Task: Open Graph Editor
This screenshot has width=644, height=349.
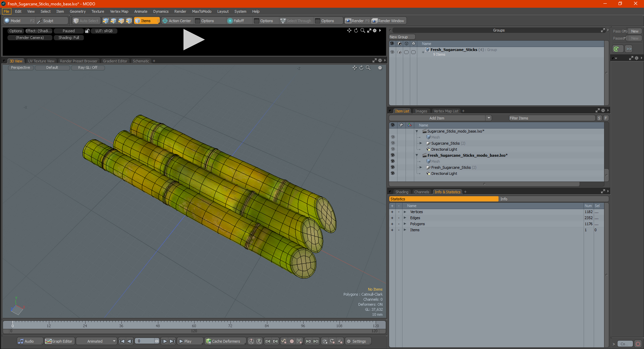Action: (x=59, y=341)
